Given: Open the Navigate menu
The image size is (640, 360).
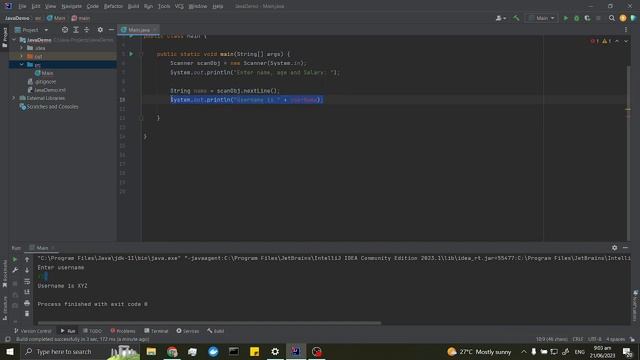Looking at the screenshot, I should click(71, 6).
